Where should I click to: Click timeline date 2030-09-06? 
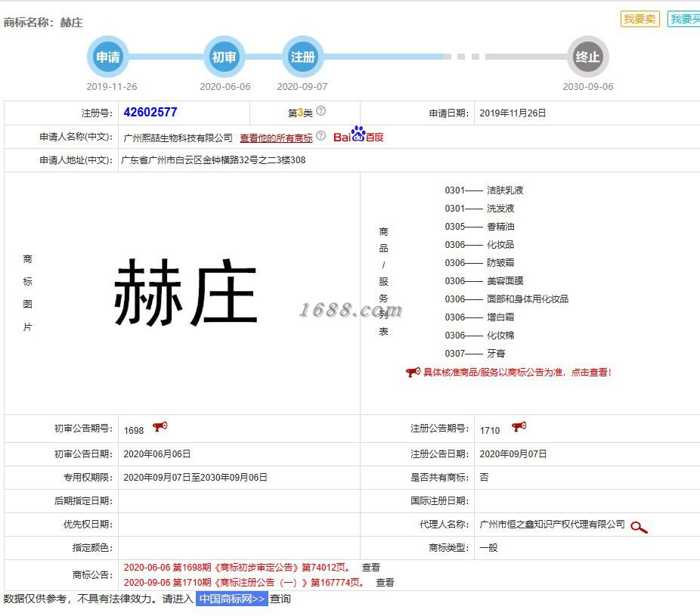tap(588, 87)
